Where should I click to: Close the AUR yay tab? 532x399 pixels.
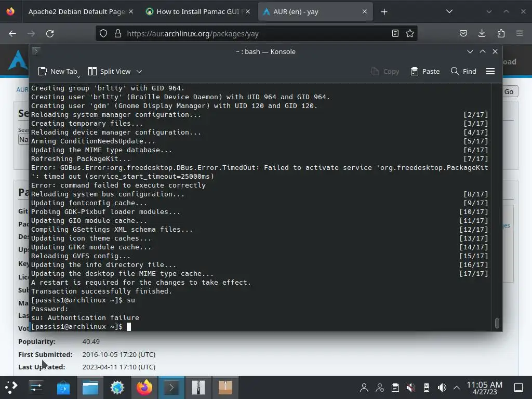pyautogui.click(x=365, y=11)
